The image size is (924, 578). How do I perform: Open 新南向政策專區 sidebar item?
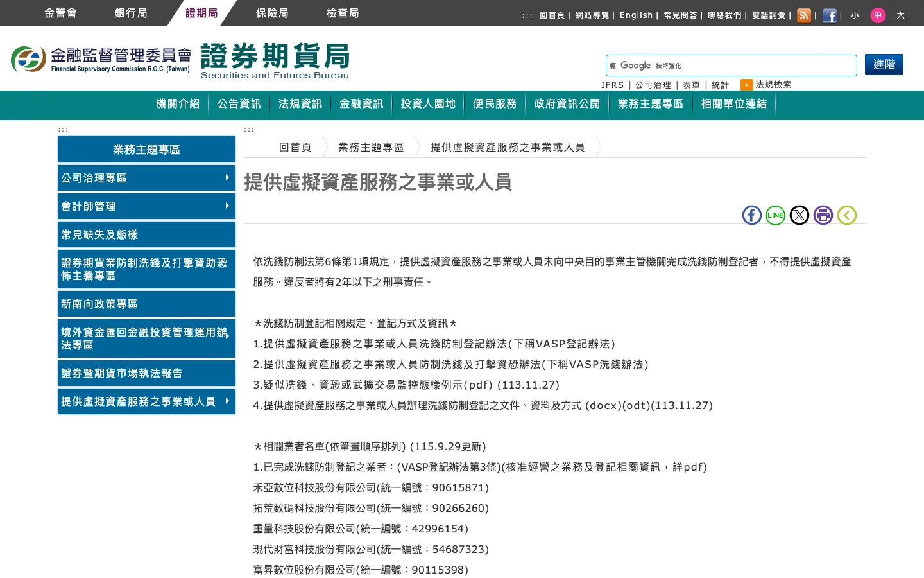pyautogui.click(x=146, y=304)
